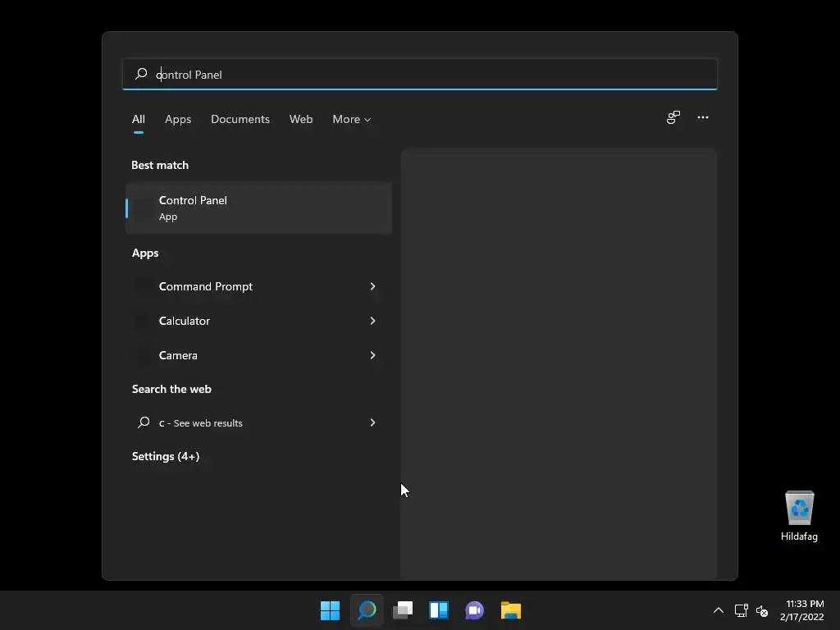Switch to the All tab
Viewport: 840px width, 630px height.
coord(138,119)
